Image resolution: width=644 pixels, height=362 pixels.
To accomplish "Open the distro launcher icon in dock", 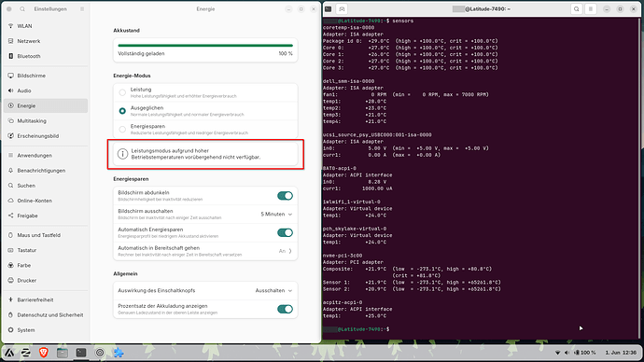I will pos(9,353).
